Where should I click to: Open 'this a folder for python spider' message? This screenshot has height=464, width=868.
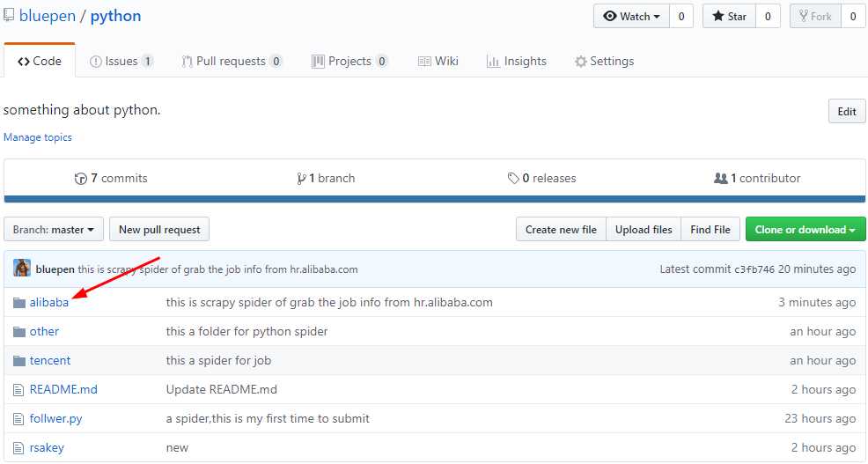[x=246, y=332]
